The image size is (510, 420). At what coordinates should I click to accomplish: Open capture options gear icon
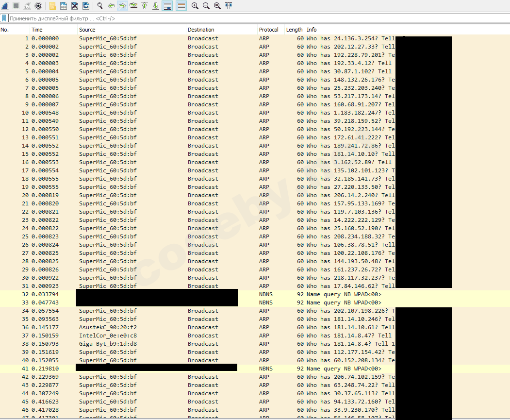click(x=38, y=5)
